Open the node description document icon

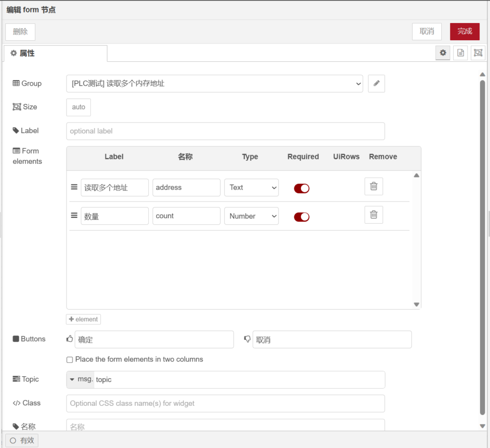click(460, 53)
